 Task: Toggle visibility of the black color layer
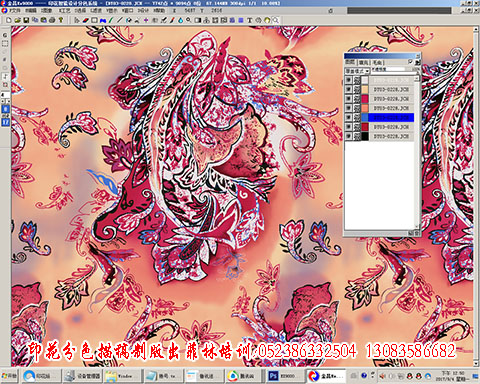pos(348,136)
